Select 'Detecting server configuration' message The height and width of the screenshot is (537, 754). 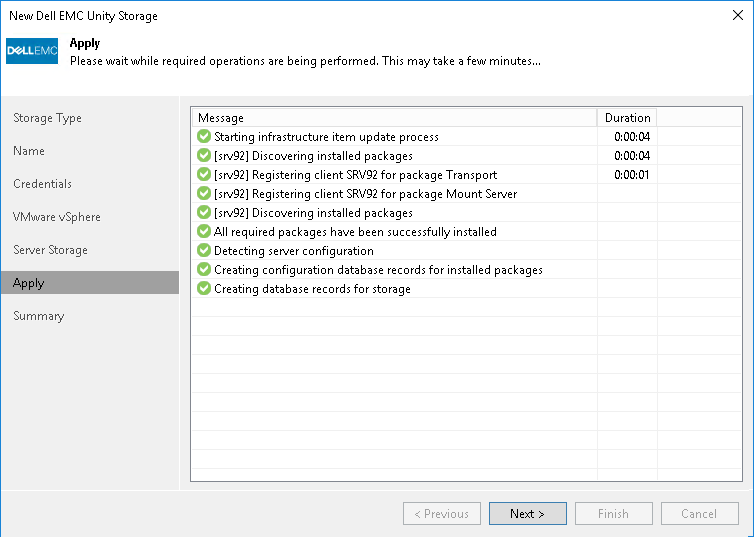click(x=293, y=251)
